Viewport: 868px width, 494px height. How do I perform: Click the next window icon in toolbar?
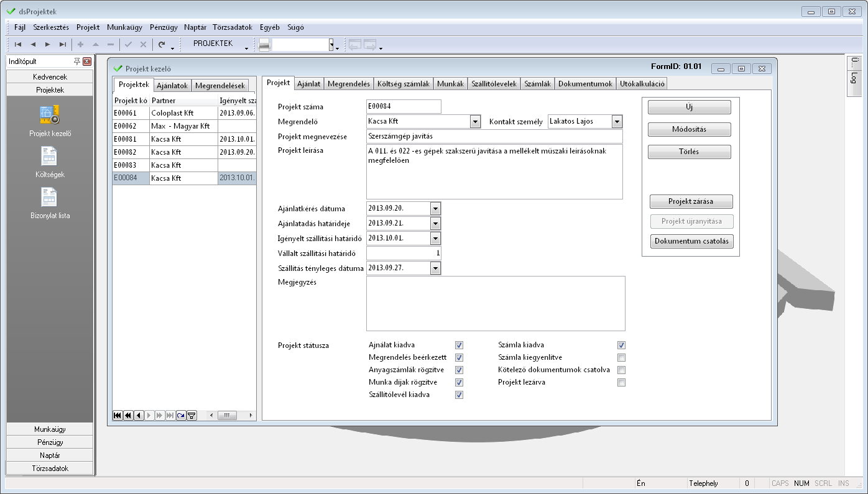(371, 45)
